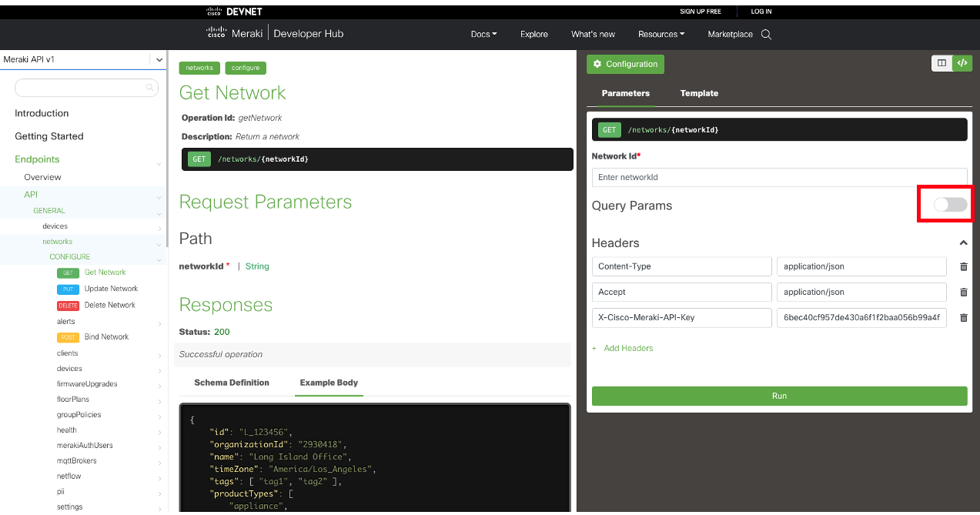Select Update Network in the sidebar
Screen dimensions: 980x515
pyautogui.click(x=112, y=288)
